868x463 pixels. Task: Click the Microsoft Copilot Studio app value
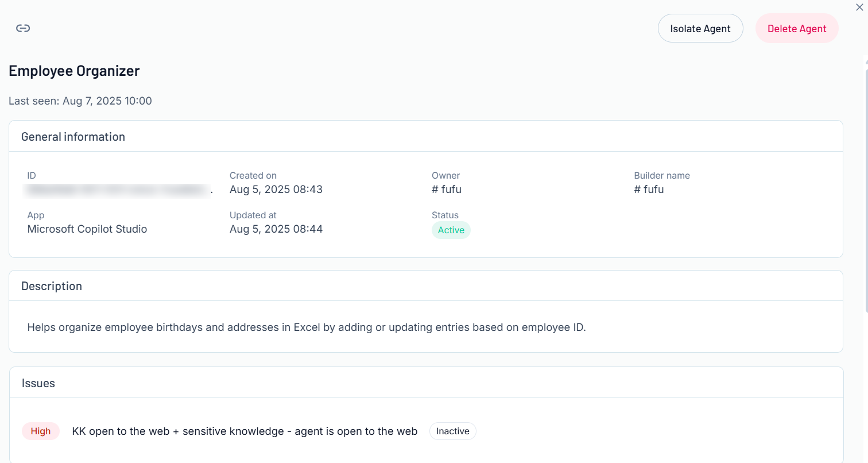[x=87, y=229]
